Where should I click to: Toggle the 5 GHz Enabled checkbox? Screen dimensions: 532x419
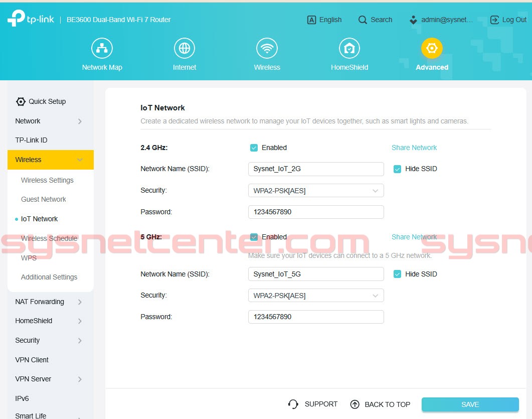click(254, 237)
